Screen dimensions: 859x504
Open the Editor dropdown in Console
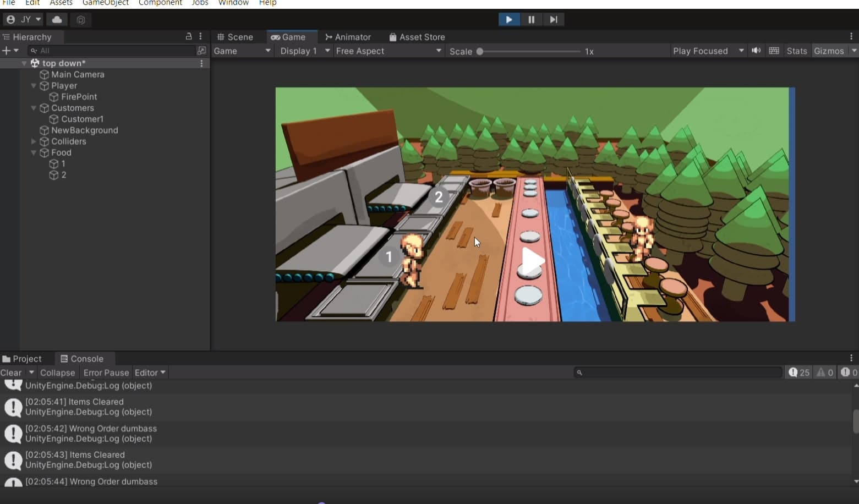click(x=150, y=372)
